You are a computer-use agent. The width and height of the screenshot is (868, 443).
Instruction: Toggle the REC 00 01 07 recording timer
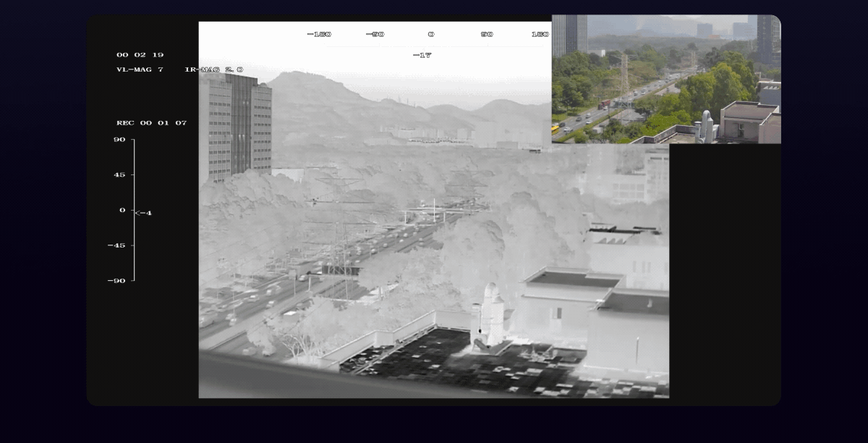tap(151, 122)
